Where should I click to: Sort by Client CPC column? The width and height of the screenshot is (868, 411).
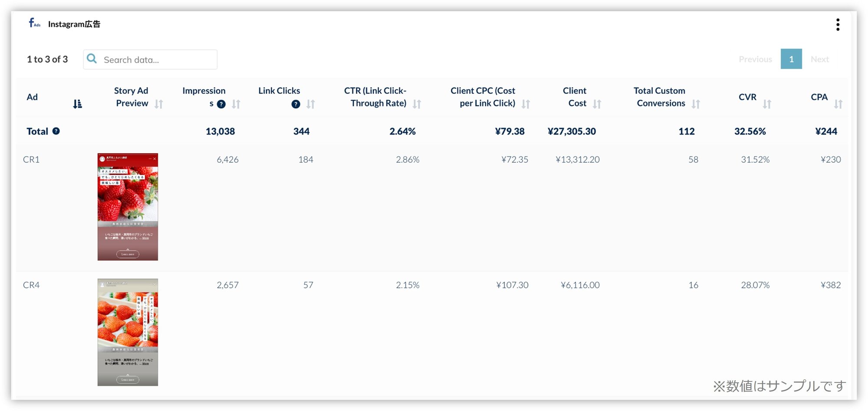click(526, 104)
